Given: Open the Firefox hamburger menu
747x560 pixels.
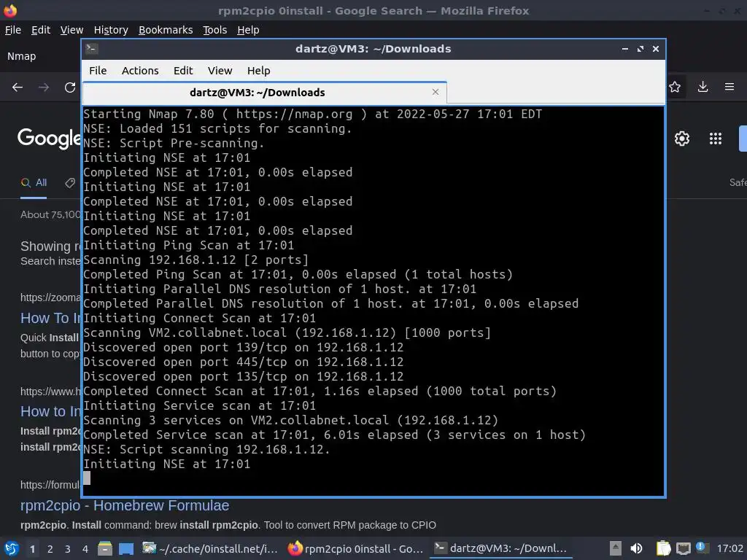Looking at the screenshot, I should (729, 87).
